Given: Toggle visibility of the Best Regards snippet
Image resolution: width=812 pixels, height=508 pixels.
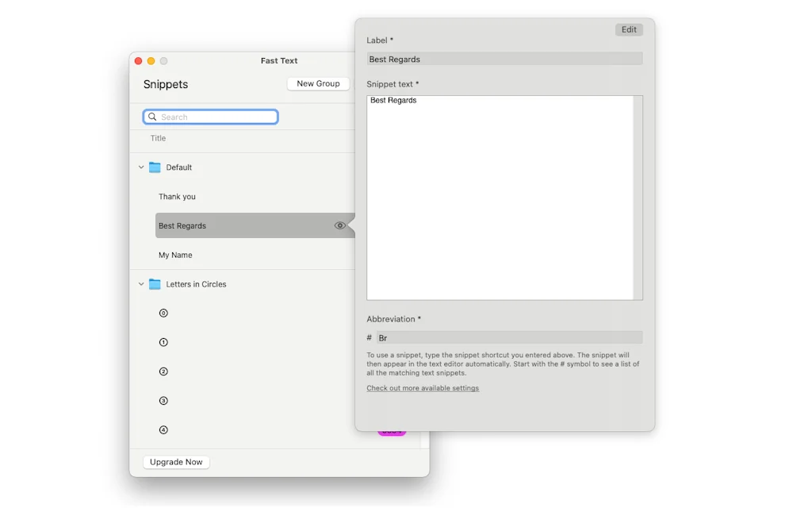Looking at the screenshot, I should (x=340, y=225).
